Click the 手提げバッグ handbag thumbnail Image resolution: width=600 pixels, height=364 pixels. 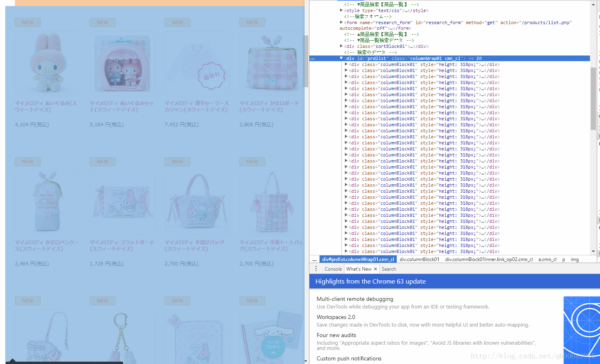click(x=197, y=203)
